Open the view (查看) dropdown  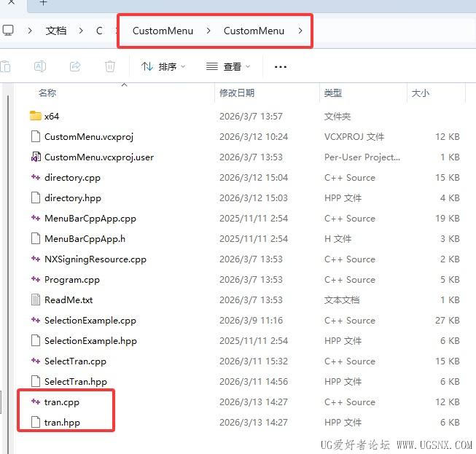click(x=228, y=66)
